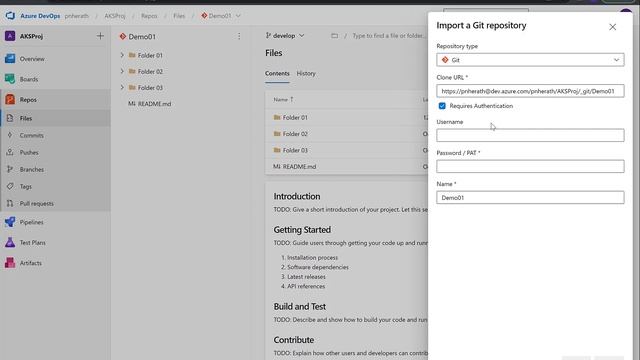Open Commits under Repos
This screenshot has height=360, width=640.
[31, 136]
